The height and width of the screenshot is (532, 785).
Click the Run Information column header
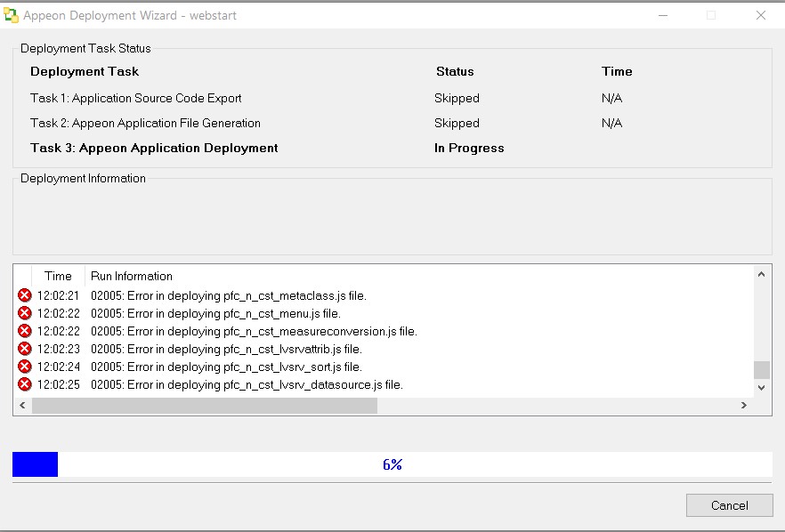click(132, 276)
